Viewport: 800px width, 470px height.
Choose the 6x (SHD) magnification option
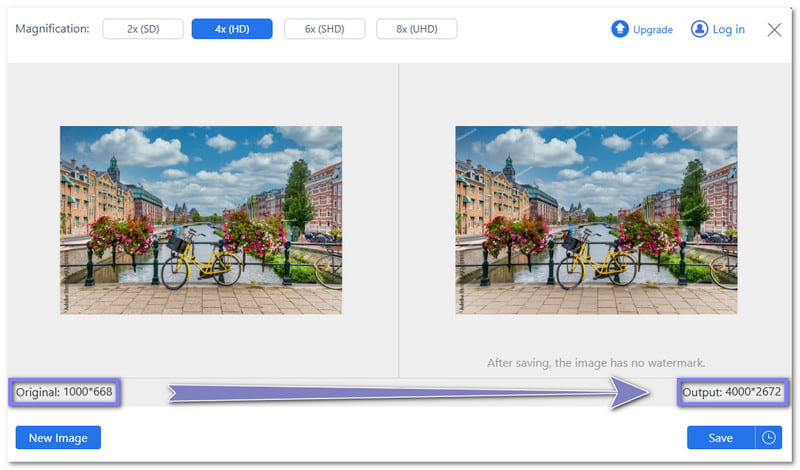[x=324, y=29]
